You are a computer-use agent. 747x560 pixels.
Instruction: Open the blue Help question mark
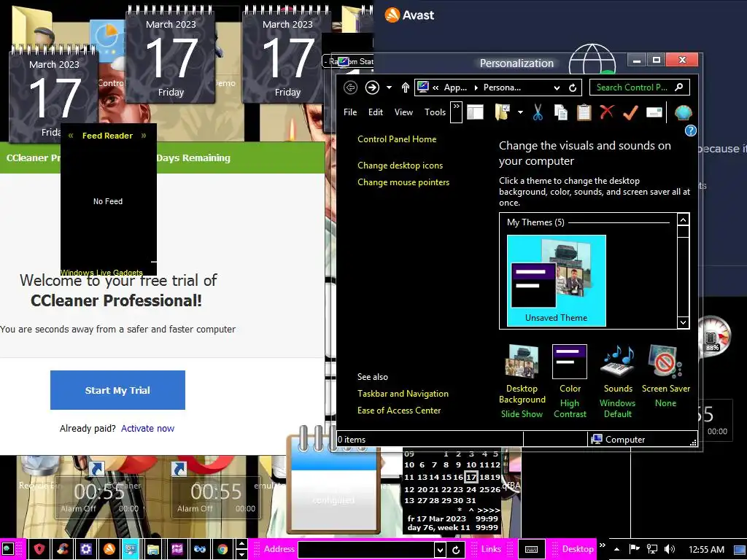click(x=690, y=131)
